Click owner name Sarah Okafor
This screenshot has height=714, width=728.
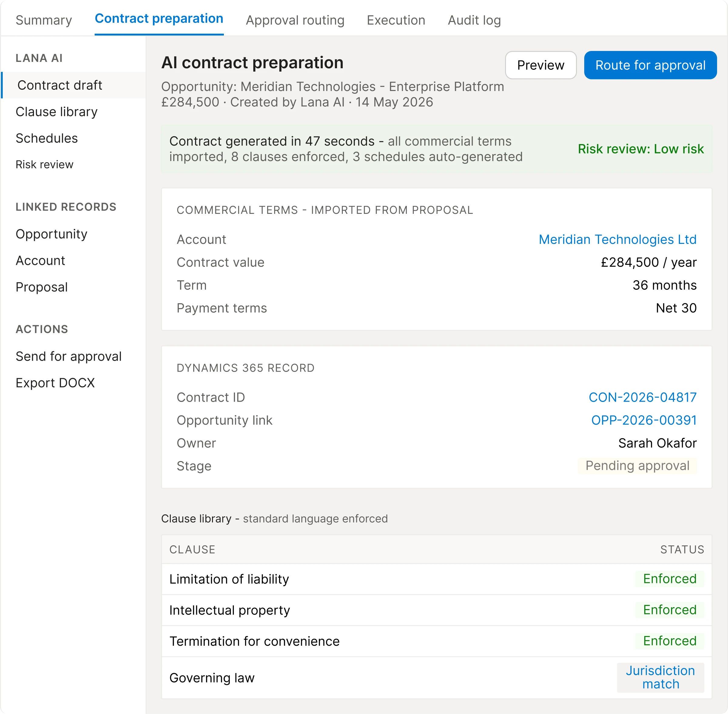point(657,443)
